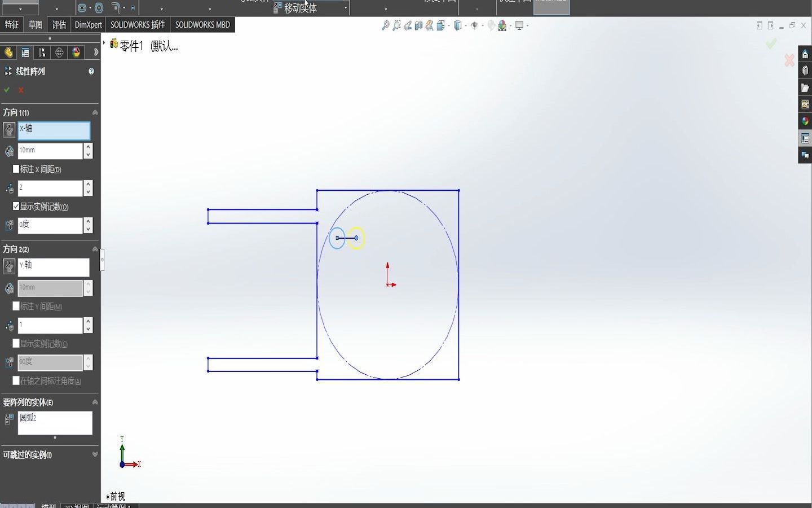Switch to the 草图 tab

click(36, 24)
